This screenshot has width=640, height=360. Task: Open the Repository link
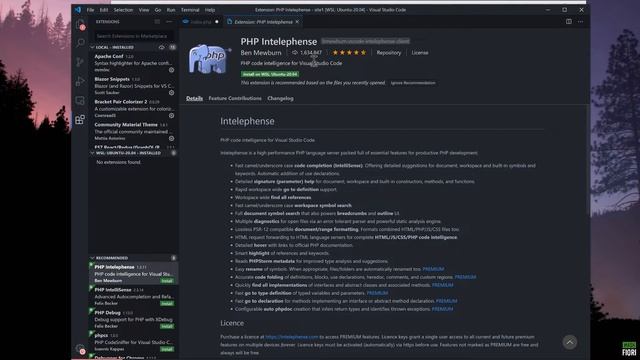point(389,53)
